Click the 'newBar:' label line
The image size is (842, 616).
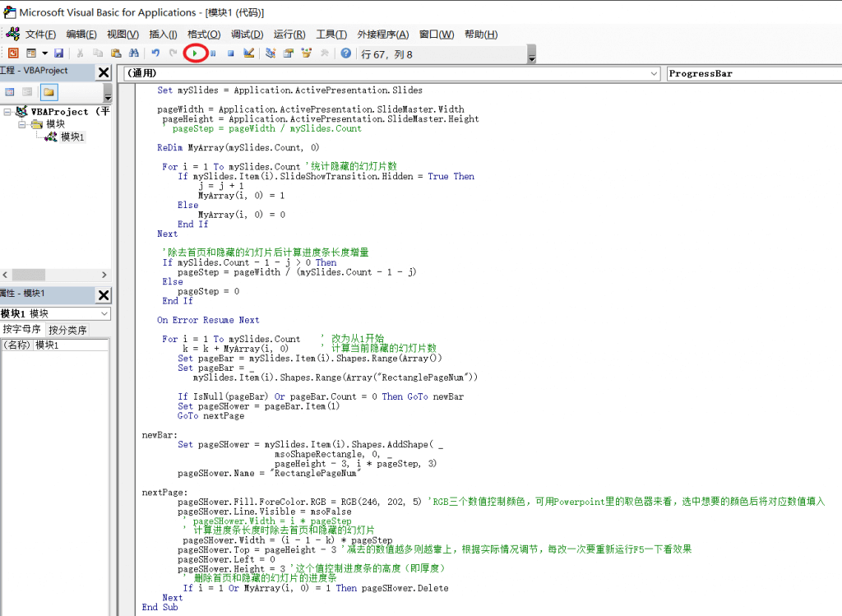tap(160, 435)
